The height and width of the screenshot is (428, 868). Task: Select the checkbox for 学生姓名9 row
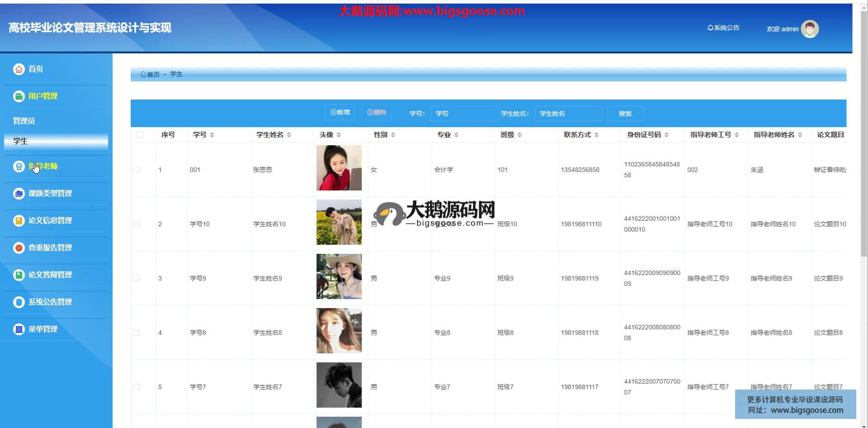(x=137, y=278)
